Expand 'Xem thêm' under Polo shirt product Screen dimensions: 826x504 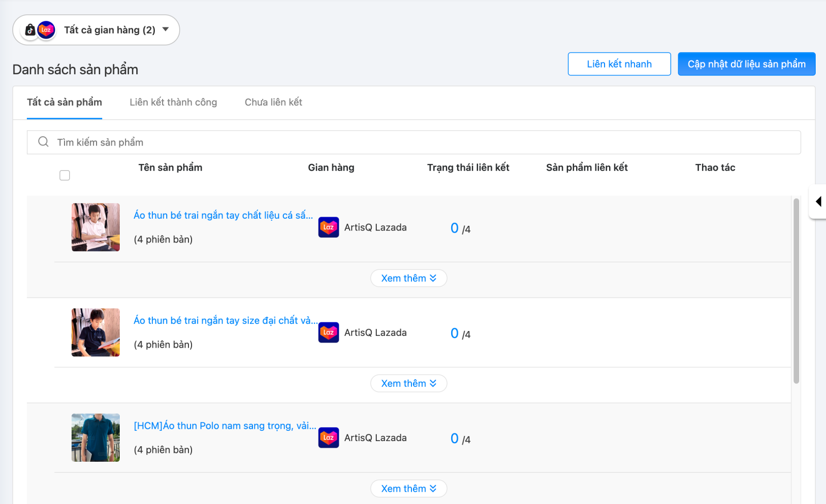pyautogui.click(x=408, y=489)
